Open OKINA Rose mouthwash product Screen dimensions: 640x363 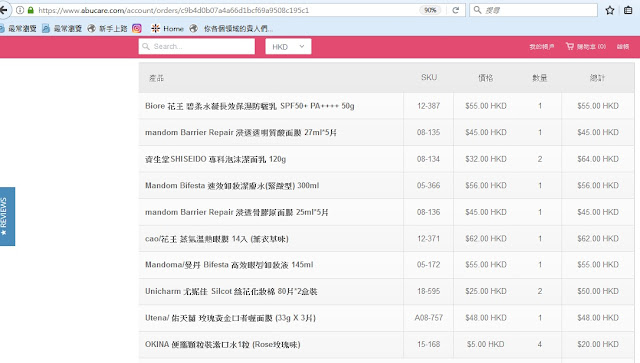tap(222, 345)
